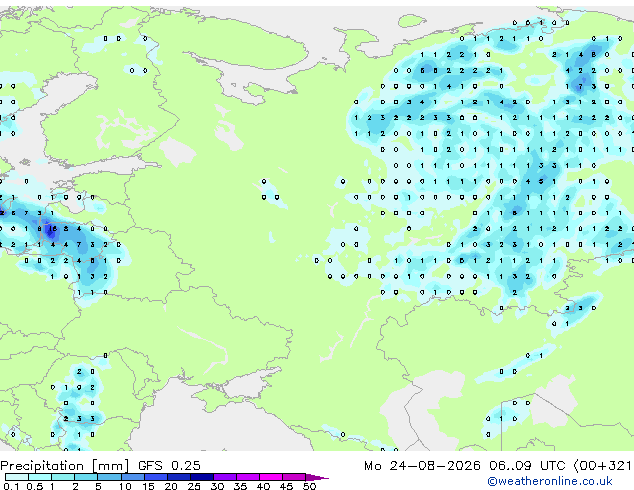Screen dimensions: 634x490
Task: Pick the 20–25 mm legend color swatch
Action: click(178, 477)
